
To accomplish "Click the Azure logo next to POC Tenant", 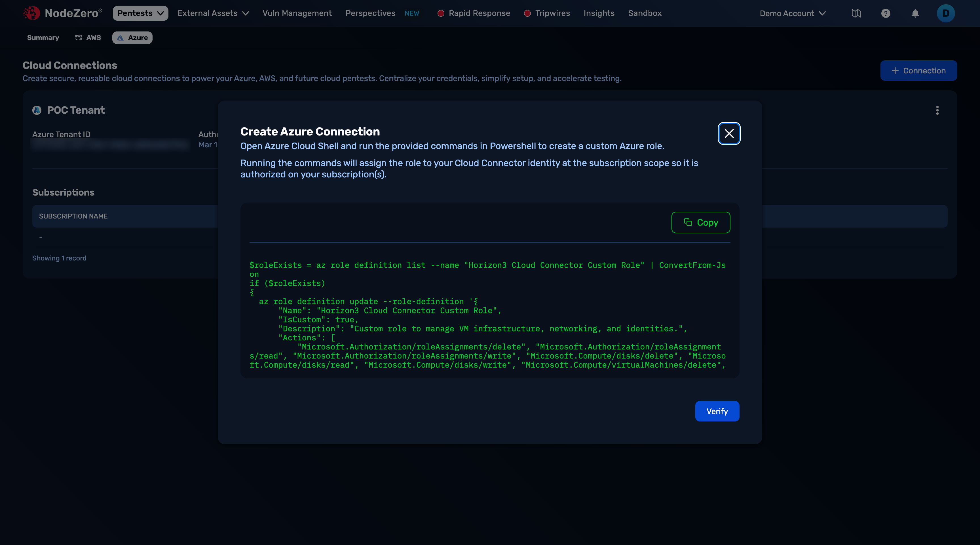I will pyautogui.click(x=37, y=110).
